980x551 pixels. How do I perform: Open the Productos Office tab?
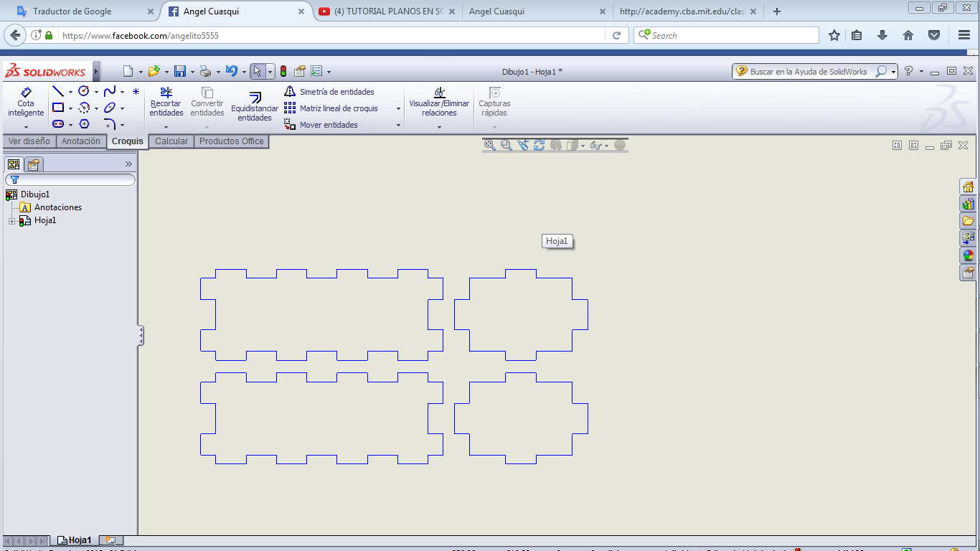[x=232, y=141]
